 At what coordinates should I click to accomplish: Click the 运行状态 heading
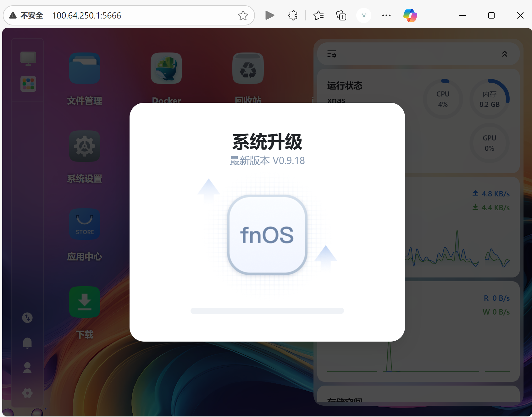345,85
